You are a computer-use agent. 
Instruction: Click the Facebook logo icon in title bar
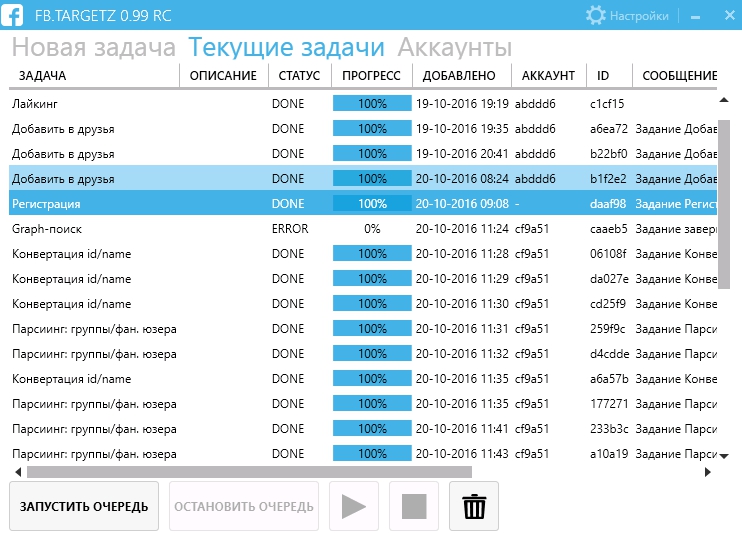(15, 15)
